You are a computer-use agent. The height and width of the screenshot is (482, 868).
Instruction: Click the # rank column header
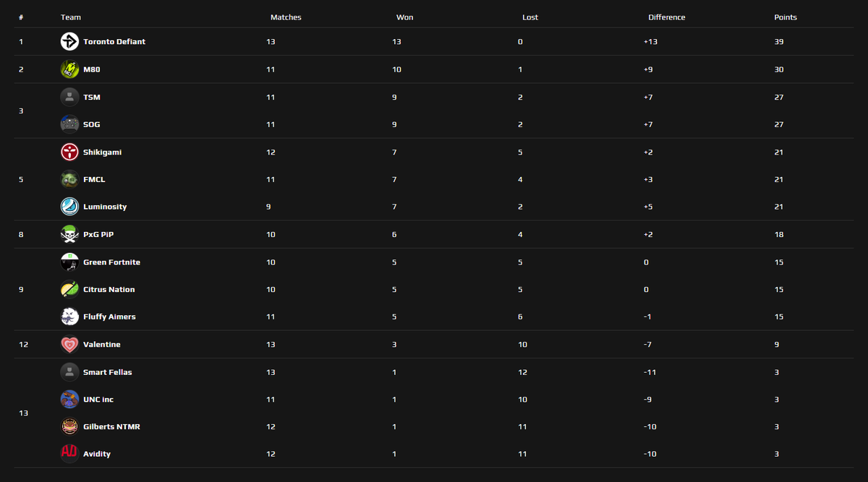point(21,17)
